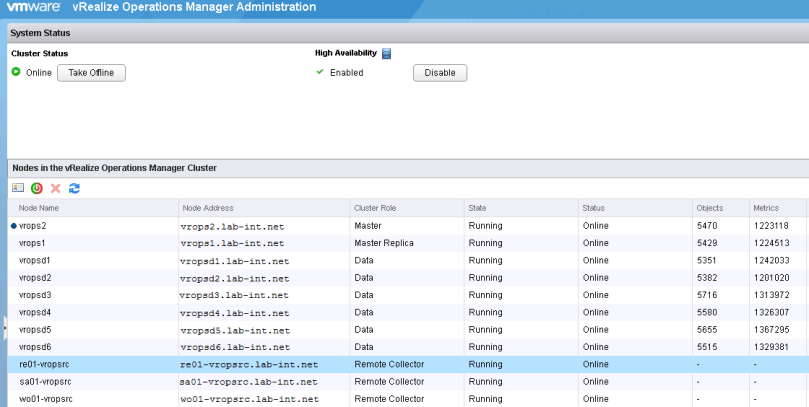Click the Node Address column header

point(207,208)
